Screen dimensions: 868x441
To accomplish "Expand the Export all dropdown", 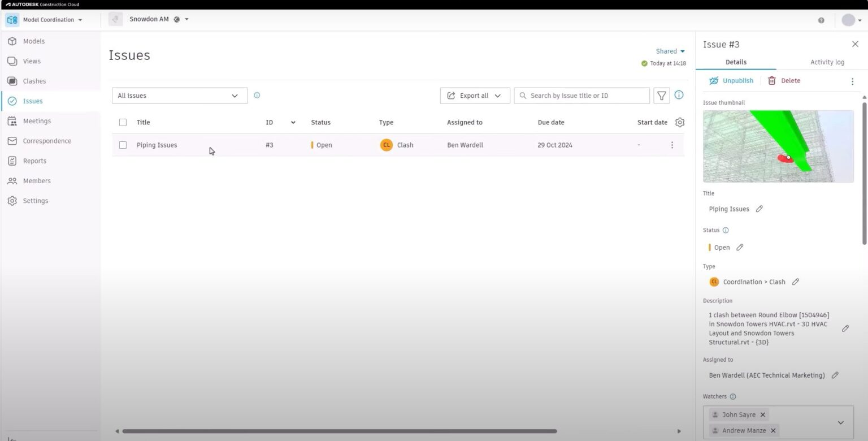I will click(475, 95).
